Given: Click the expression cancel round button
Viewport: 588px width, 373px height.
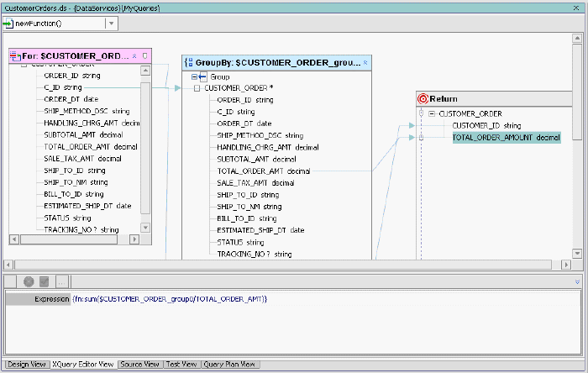Looking at the screenshot, I should (29, 281).
